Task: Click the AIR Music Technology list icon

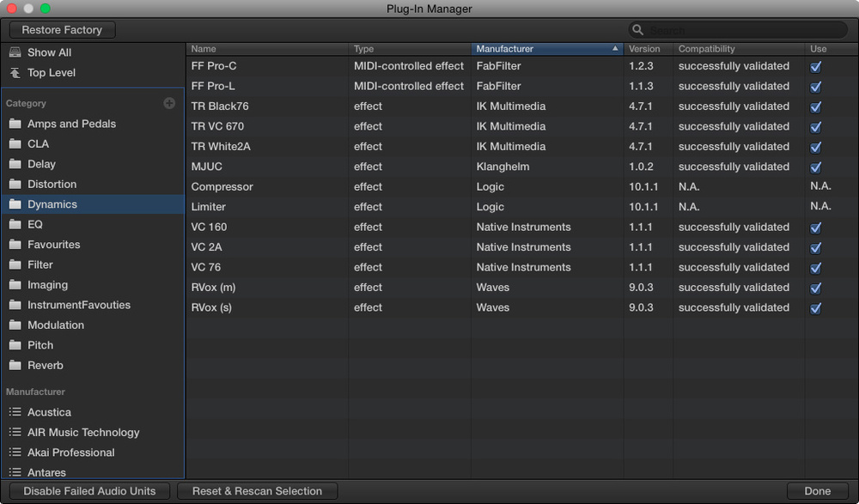Action: click(x=15, y=432)
